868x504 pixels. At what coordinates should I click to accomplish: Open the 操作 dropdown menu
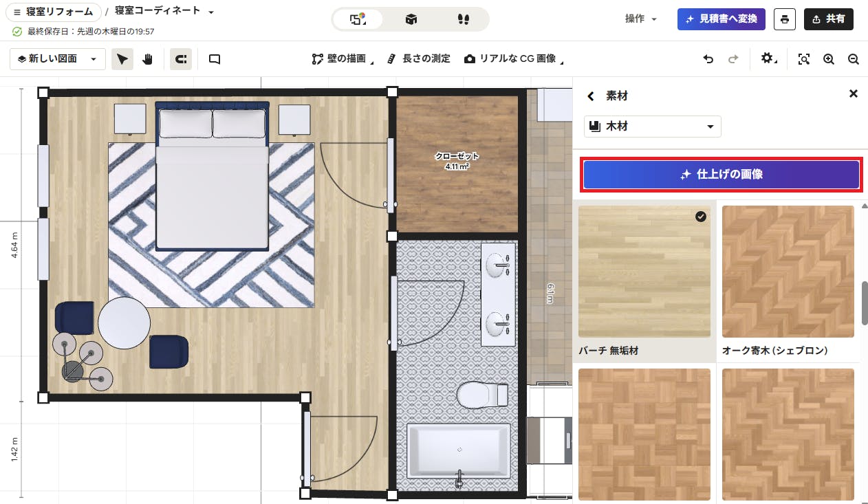[x=641, y=19]
